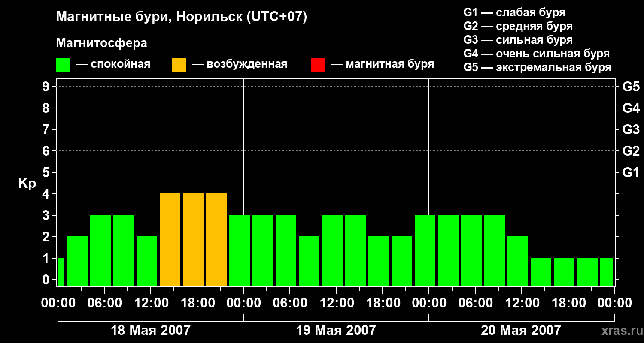The image size is (644, 343).
Task: Select the line 'G5 — экстремальная буря'
Action: click(537, 67)
